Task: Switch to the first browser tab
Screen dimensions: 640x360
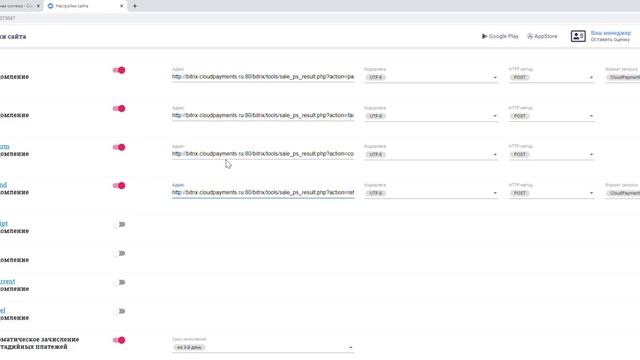Action: [x=20, y=6]
